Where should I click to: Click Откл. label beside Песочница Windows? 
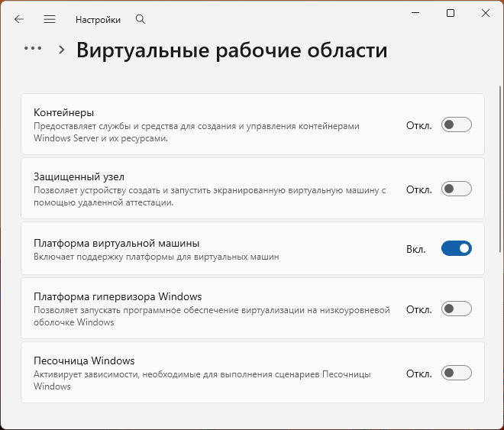click(419, 373)
